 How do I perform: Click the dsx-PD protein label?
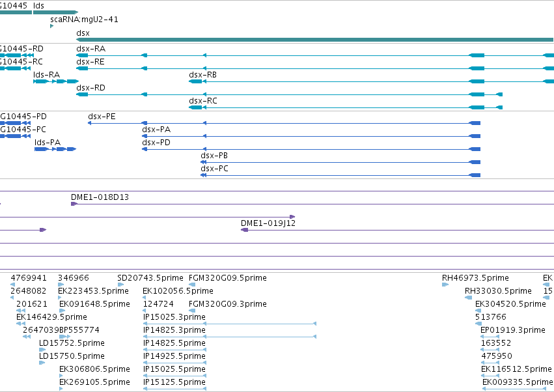tap(156, 143)
